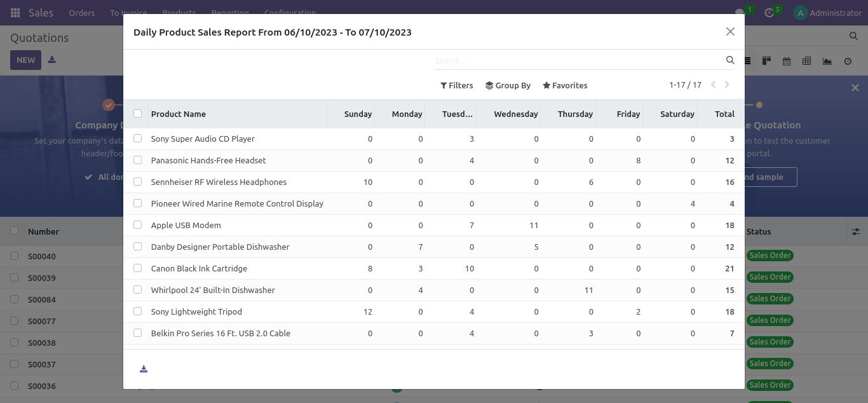Check the row for Apple USB Modem
868x403 pixels.
pyautogui.click(x=137, y=225)
